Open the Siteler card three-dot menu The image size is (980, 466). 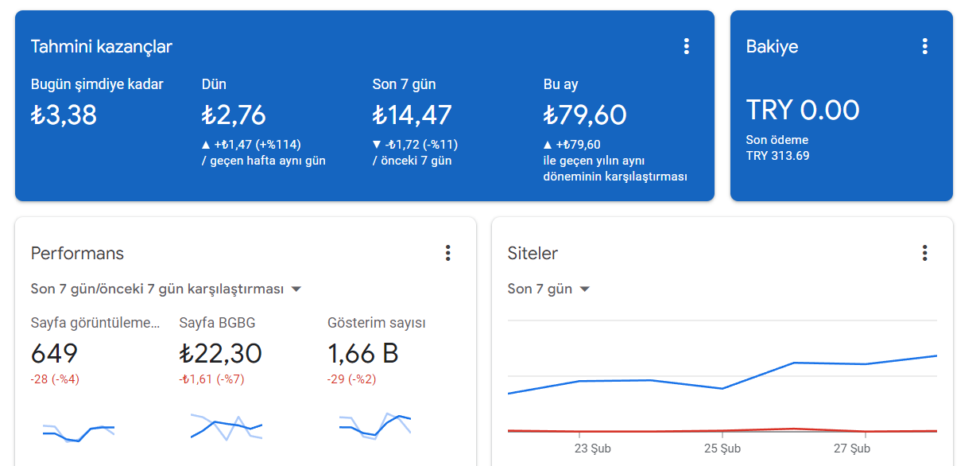coord(924,253)
